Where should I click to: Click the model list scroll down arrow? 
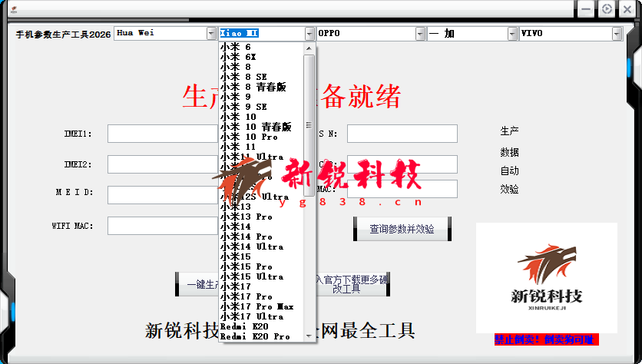pyautogui.click(x=309, y=336)
